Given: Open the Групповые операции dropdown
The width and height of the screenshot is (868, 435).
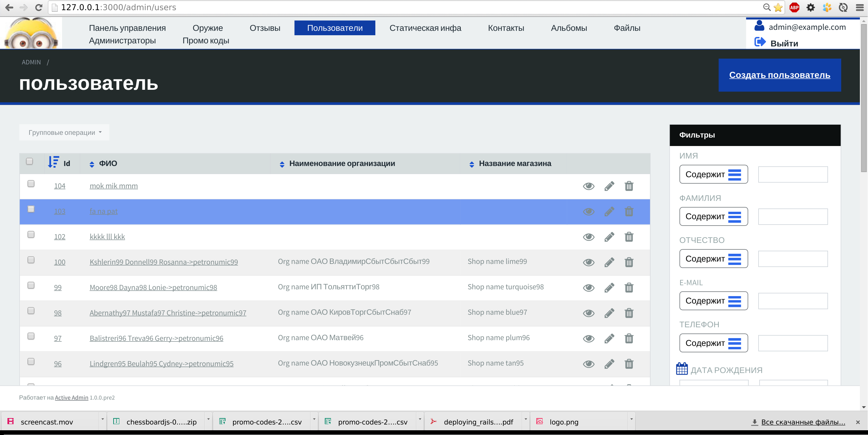Looking at the screenshot, I should click(x=64, y=132).
